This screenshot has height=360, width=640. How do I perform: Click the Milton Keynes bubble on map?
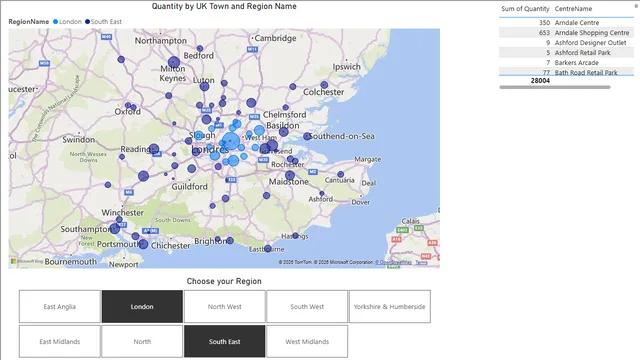(x=174, y=62)
